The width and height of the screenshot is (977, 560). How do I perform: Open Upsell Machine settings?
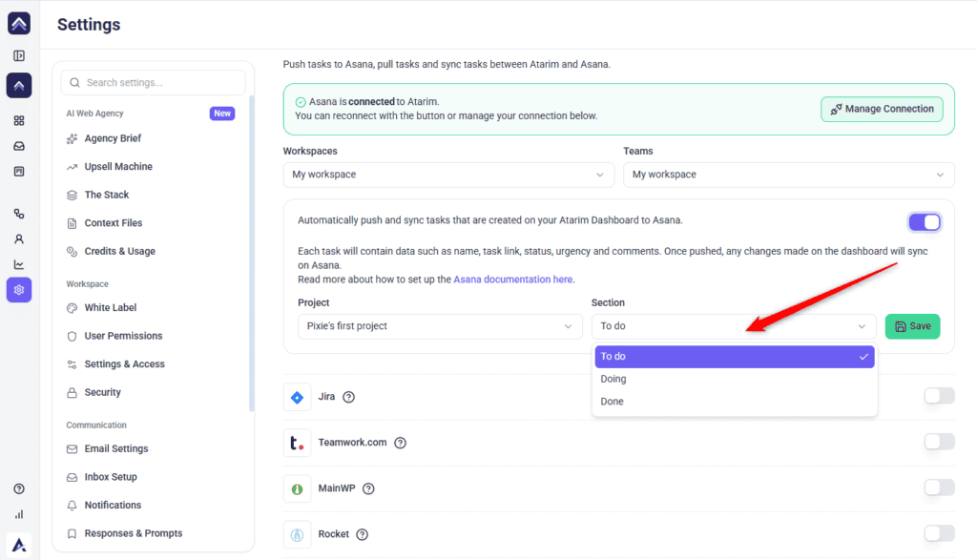118,166
